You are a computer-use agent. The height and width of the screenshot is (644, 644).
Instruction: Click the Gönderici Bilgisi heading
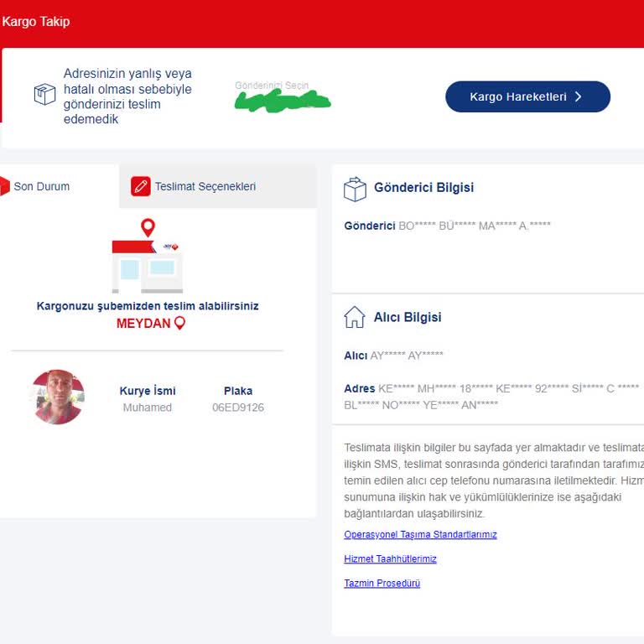[423, 187]
